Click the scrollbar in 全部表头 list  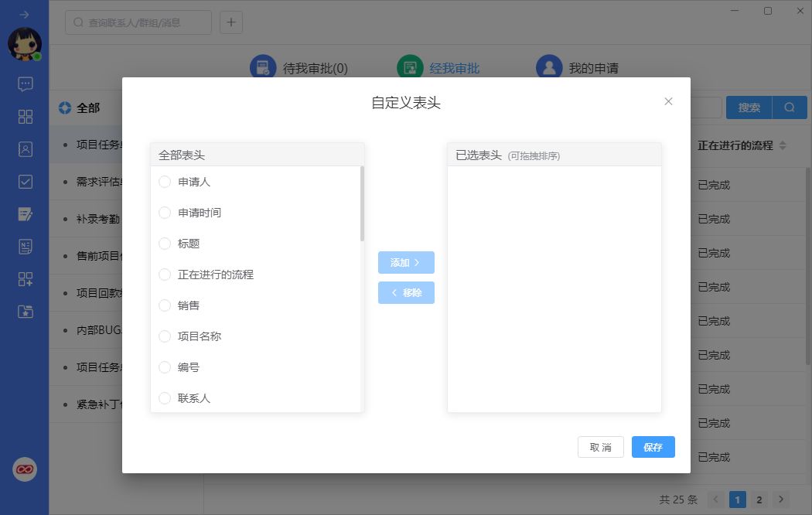click(362, 203)
